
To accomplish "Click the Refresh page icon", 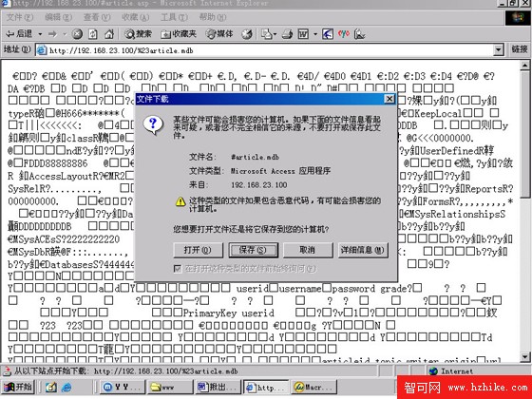I will pos(93,34).
